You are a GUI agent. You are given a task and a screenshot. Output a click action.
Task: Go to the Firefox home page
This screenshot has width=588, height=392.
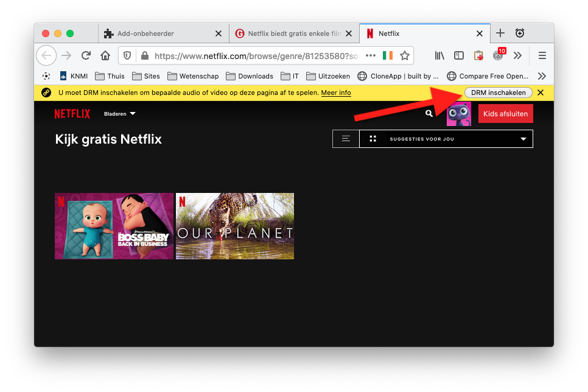[x=105, y=55]
